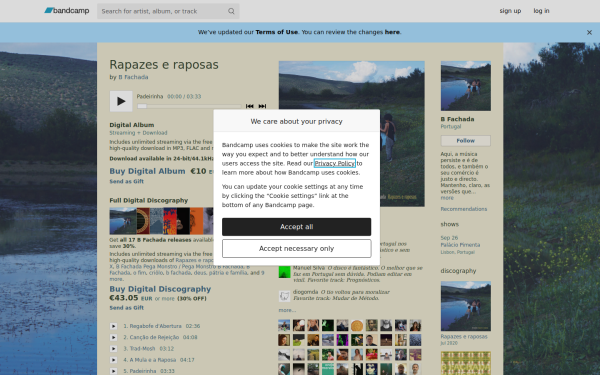Open the Recommendations link
Screen dimensions: 600x375
tap(464, 209)
